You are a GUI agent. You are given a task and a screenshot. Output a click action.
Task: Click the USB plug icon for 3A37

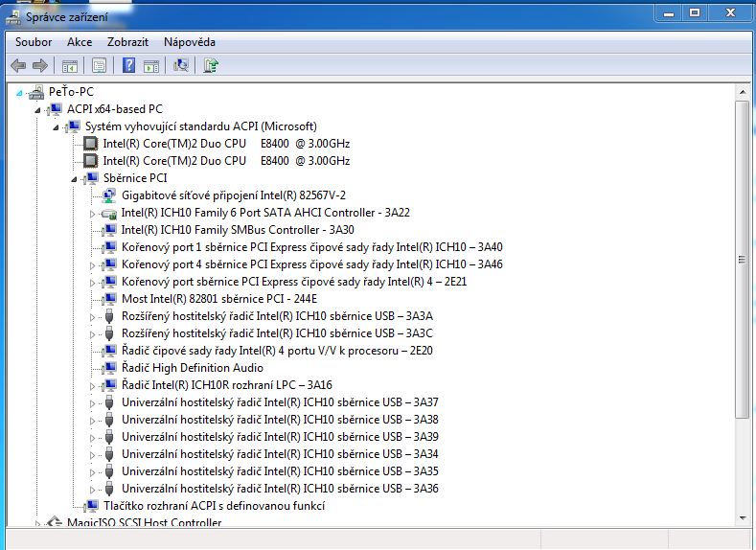(x=109, y=402)
